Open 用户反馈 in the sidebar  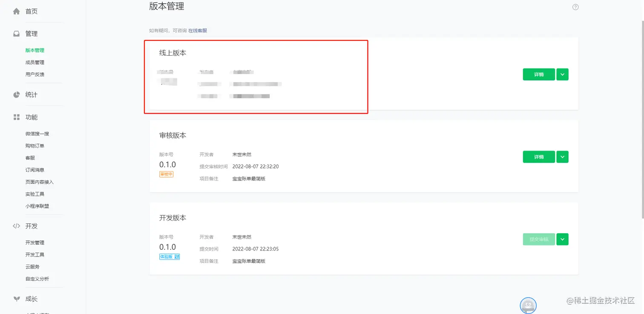[35, 74]
